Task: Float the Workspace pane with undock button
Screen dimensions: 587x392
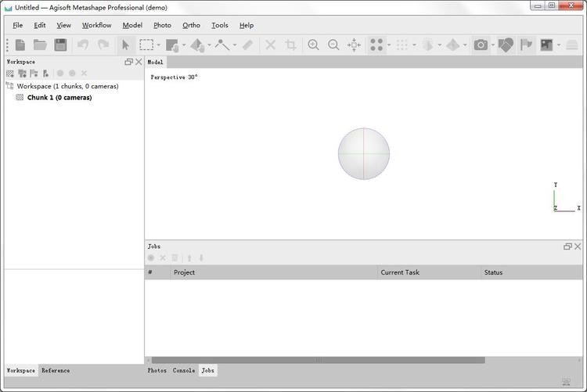Action: point(128,62)
